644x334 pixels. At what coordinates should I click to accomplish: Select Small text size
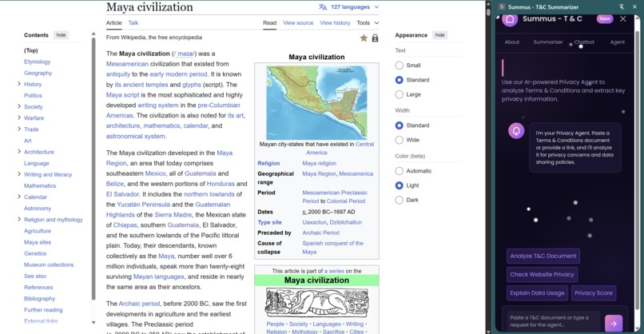click(x=399, y=66)
